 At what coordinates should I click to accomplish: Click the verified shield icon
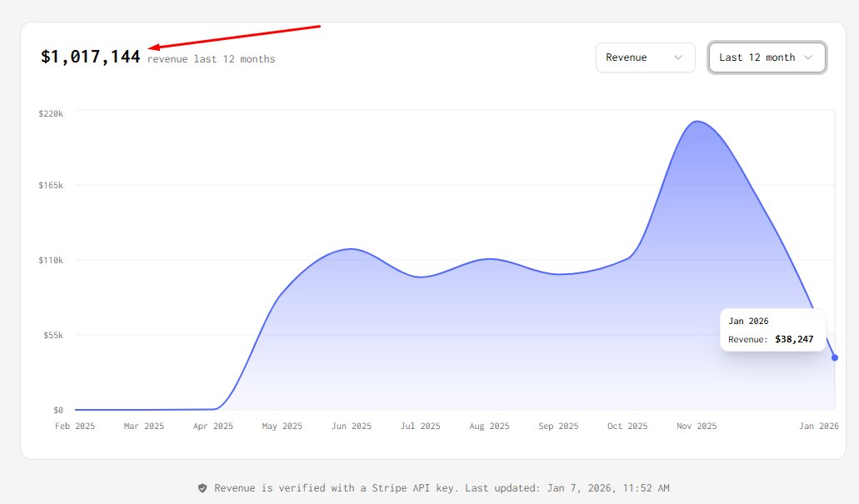click(x=202, y=488)
